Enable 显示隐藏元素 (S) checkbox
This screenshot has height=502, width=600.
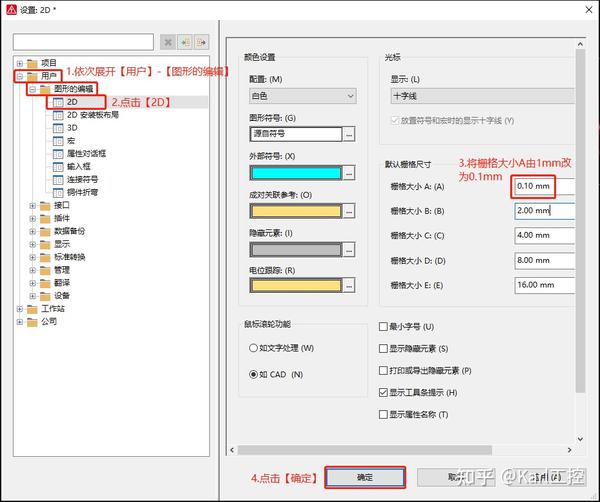coord(383,349)
